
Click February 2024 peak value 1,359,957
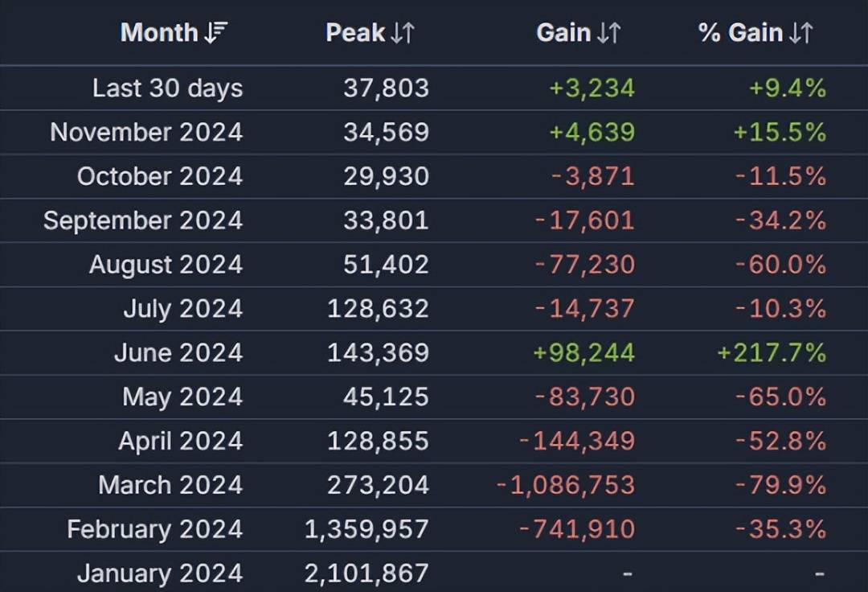pos(367,529)
